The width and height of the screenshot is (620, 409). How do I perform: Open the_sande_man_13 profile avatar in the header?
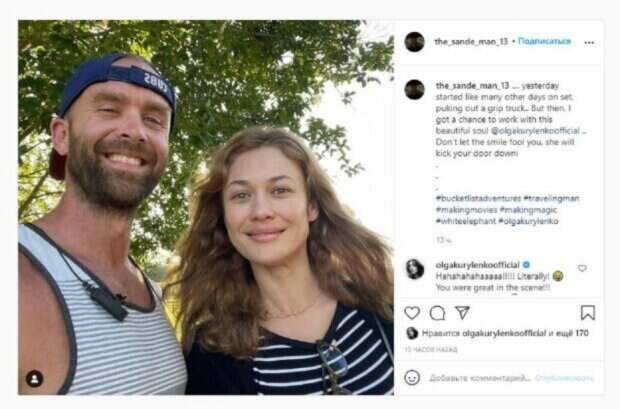(x=414, y=42)
